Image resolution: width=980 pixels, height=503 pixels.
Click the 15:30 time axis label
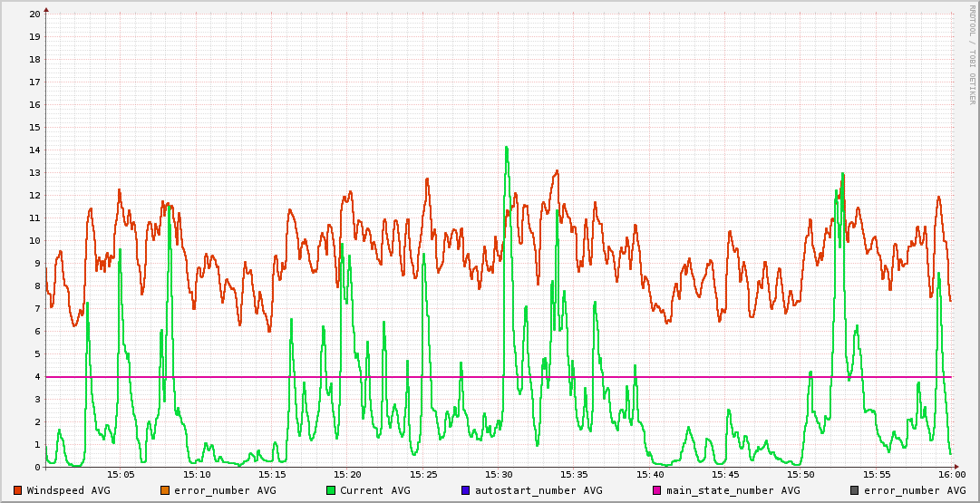click(499, 474)
